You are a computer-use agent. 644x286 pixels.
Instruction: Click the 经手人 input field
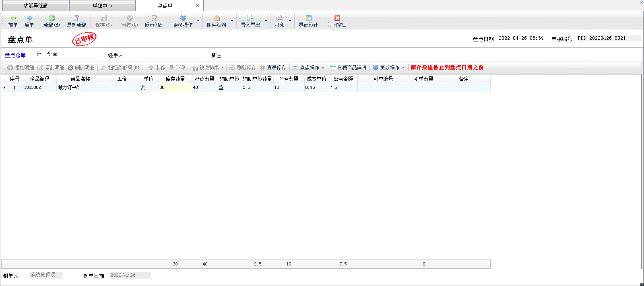[170, 55]
